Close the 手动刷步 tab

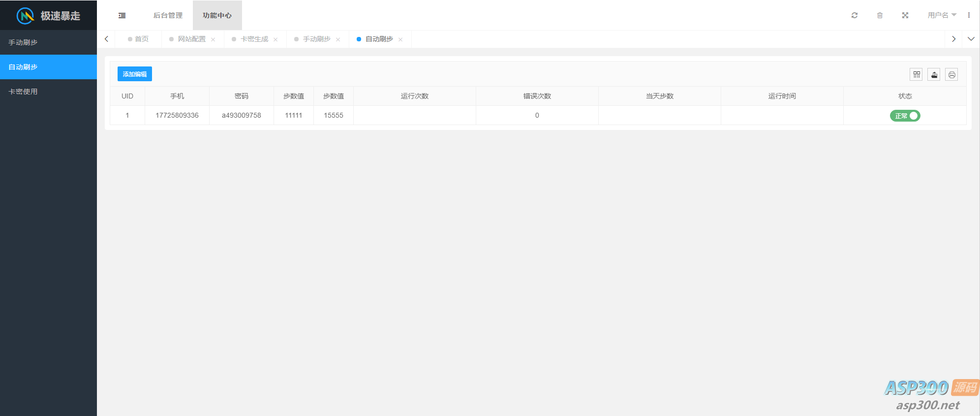338,39
